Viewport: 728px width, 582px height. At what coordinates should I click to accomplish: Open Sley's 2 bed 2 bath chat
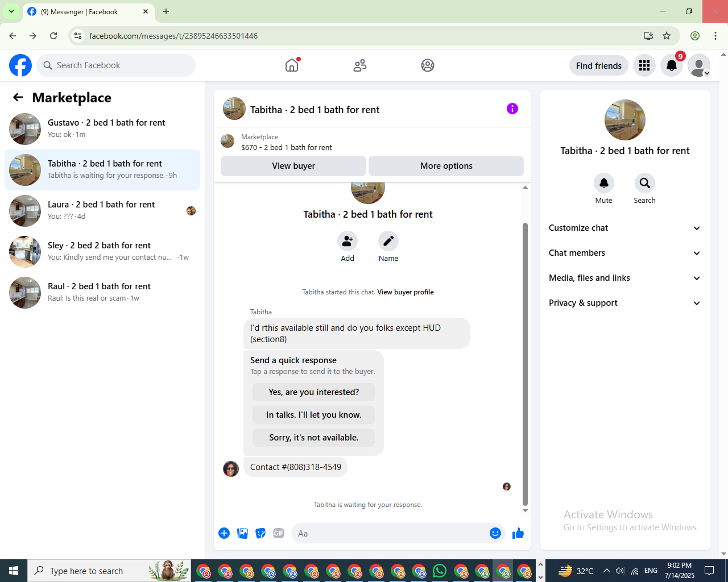pos(102,252)
